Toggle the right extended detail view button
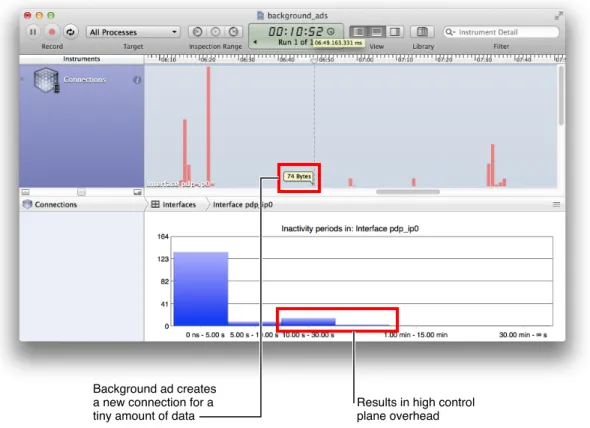Image resolution: width=590 pixels, height=428 pixels. pyautogui.click(x=395, y=32)
